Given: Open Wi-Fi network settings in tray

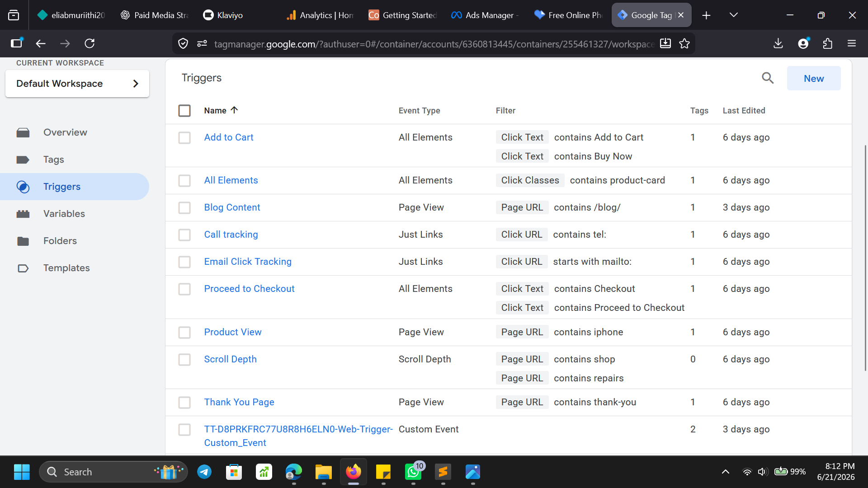Looking at the screenshot, I should pyautogui.click(x=747, y=472).
